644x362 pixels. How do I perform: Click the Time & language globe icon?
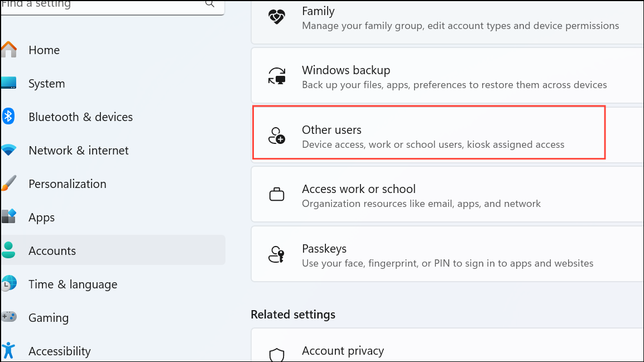8,283
